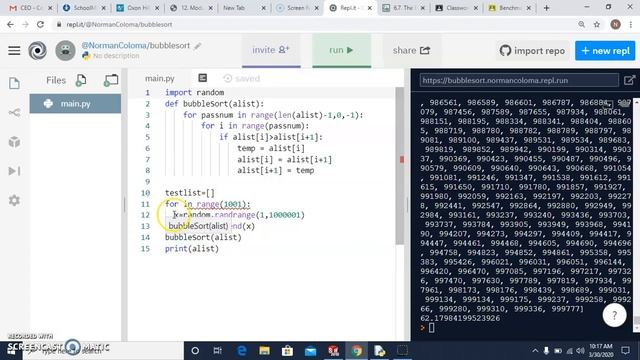Open a new browser tab
The height and width of the screenshot is (360, 640).
[547, 8]
